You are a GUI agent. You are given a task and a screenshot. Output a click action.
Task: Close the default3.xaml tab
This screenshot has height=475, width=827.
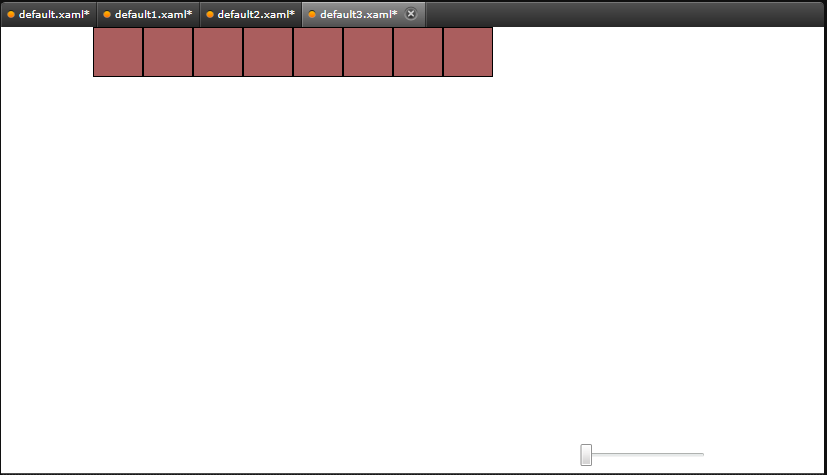(x=411, y=14)
